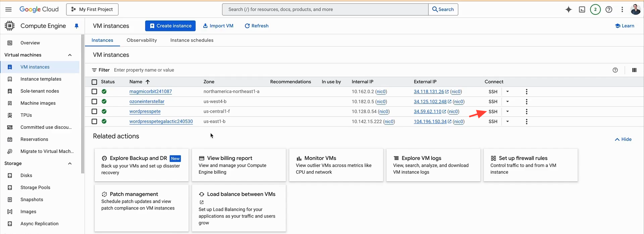Click the Google Cloud logo
644x234 pixels.
tap(39, 9)
